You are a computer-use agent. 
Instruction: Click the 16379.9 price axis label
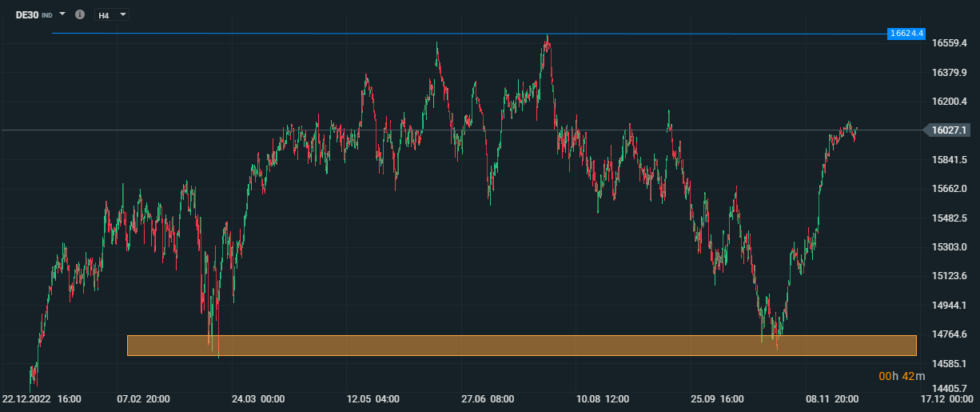coord(950,73)
